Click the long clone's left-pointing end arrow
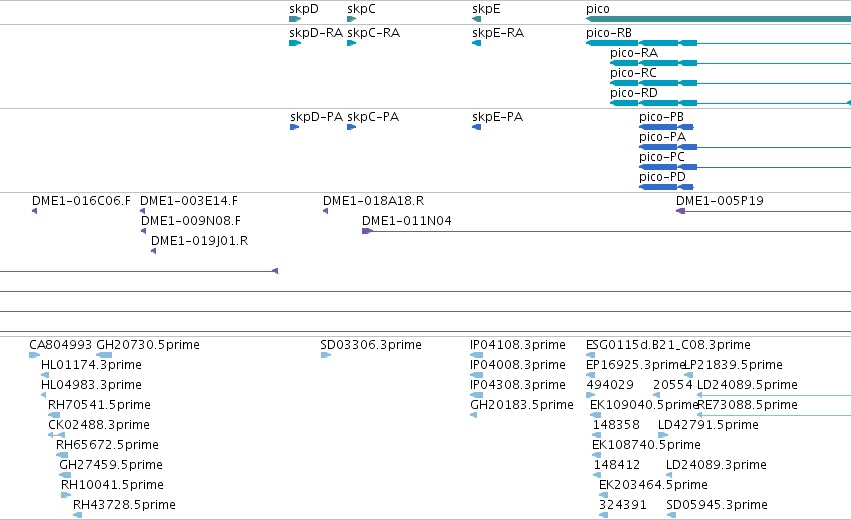 [275, 271]
